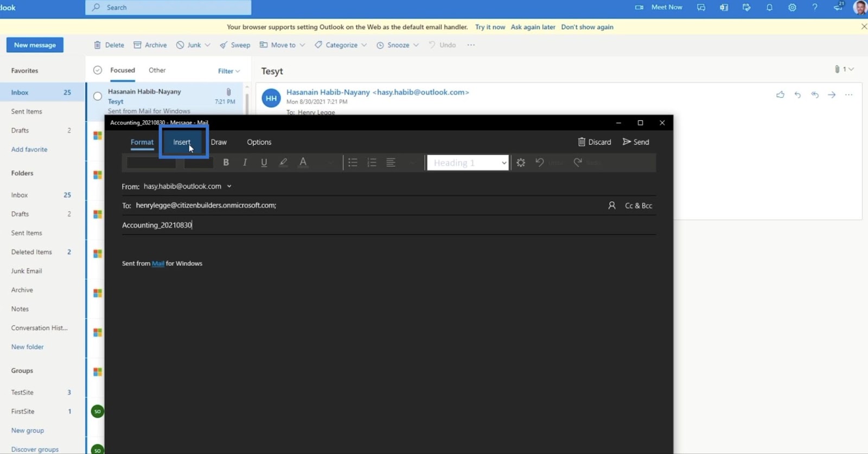
Task: Click Ask again later link
Action: click(533, 27)
